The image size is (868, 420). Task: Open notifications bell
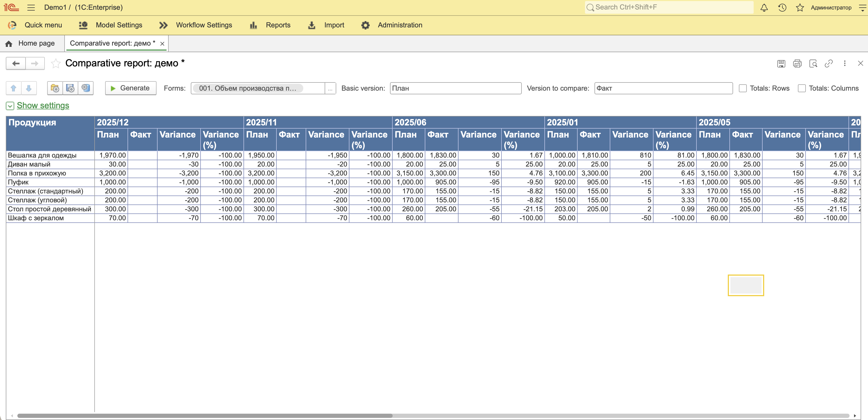(764, 7)
